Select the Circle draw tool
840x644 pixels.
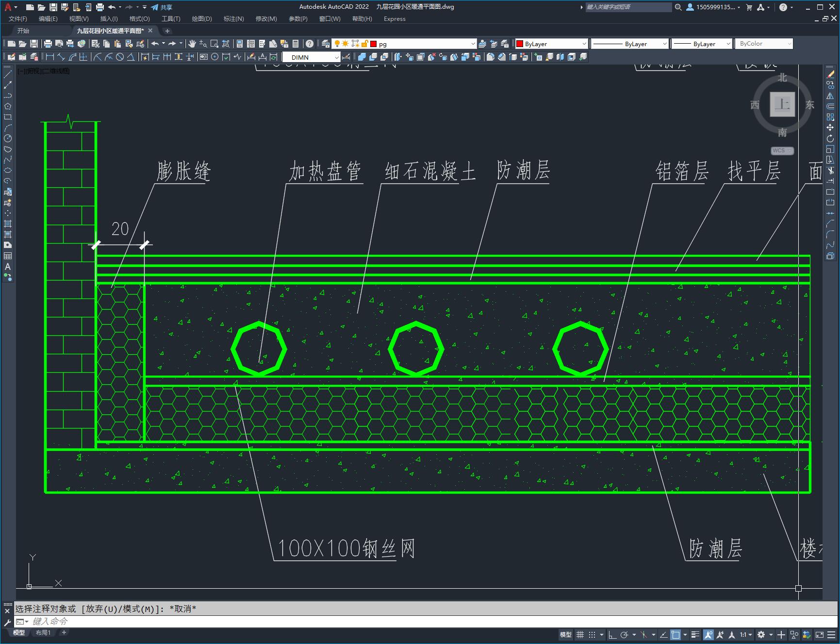pos(8,138)
